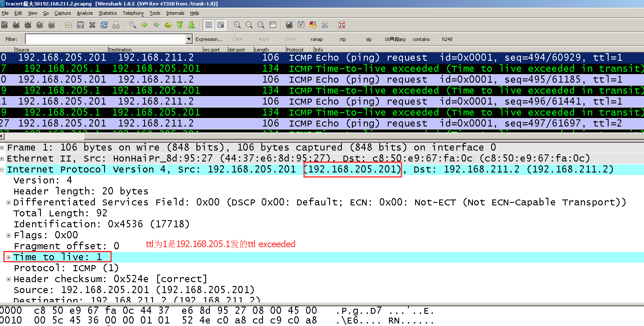The width and height of the screenshot is (644, 326).
Task: Toggle packet list colorization button
Action: [x=209, y=25]
